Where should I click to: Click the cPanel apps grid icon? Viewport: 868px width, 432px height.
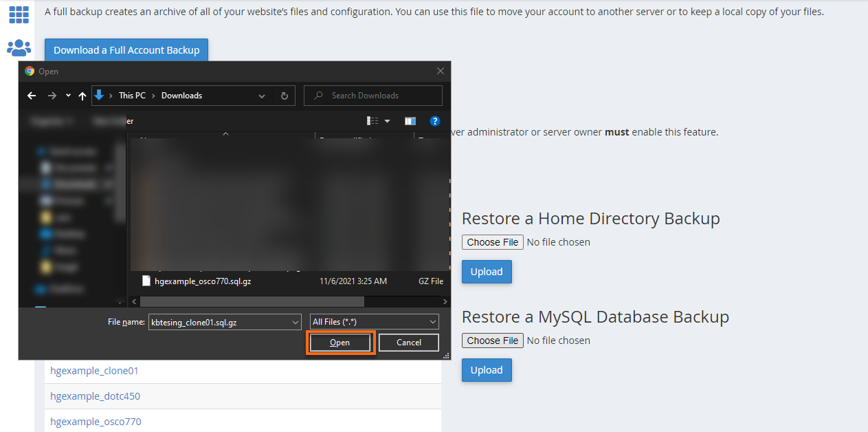click(19, 14)
